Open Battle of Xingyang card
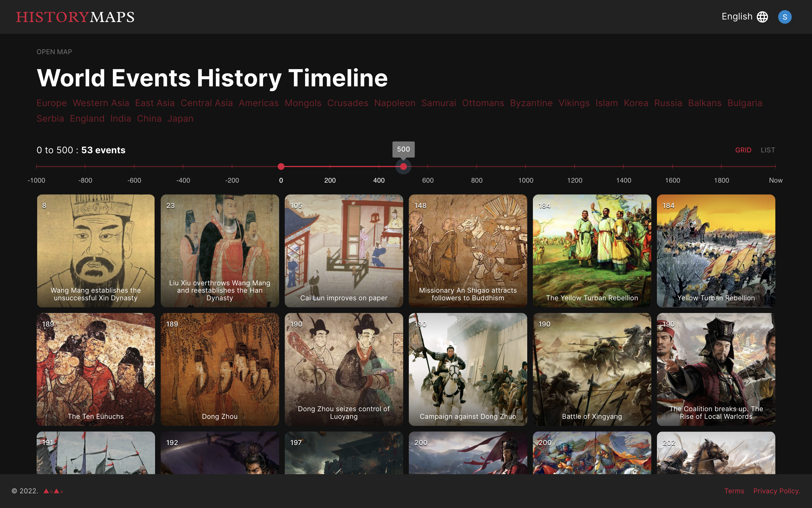Viewport: 812px width, 508px height. tap(592, 369)
